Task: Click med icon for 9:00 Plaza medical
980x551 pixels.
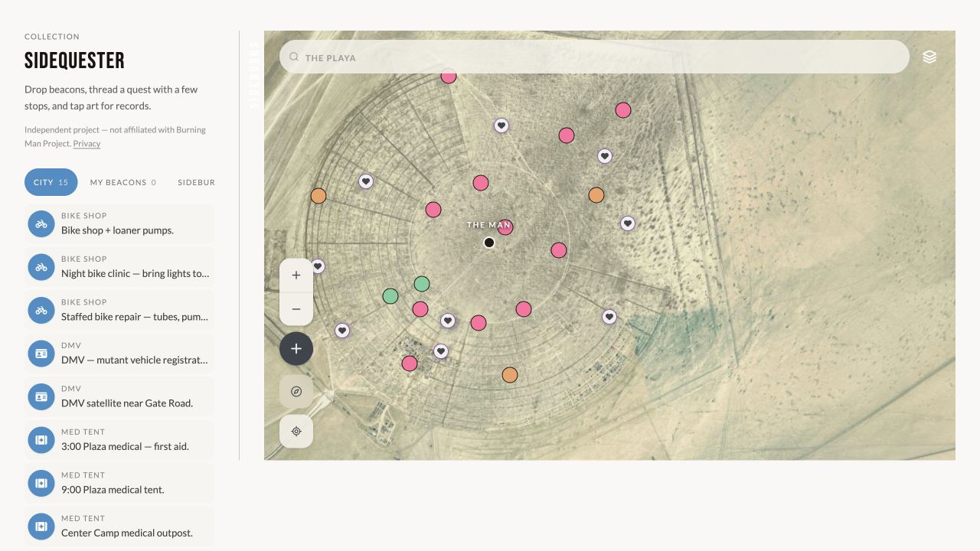Action: pos(41,484)
